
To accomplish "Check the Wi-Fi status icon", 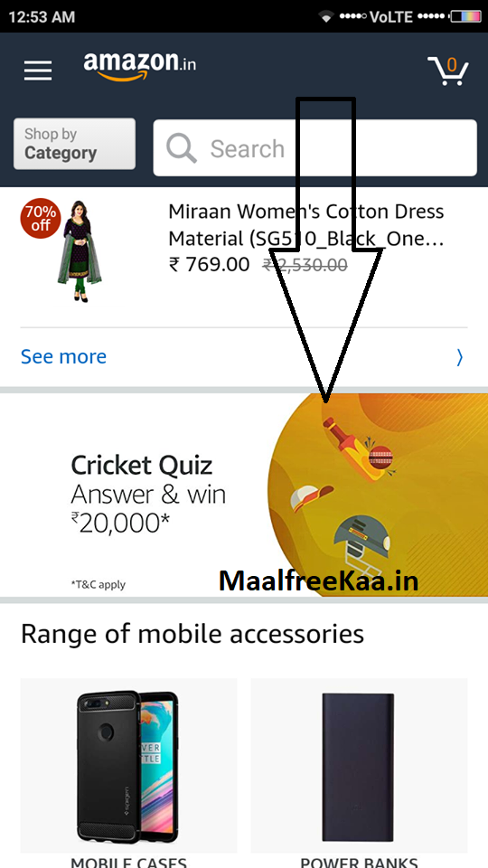I will [326, 17].
